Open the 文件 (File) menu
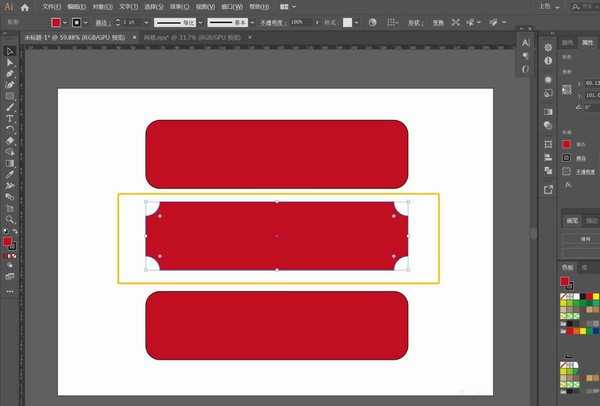The image size is (600, 406). tap(48, 6)
